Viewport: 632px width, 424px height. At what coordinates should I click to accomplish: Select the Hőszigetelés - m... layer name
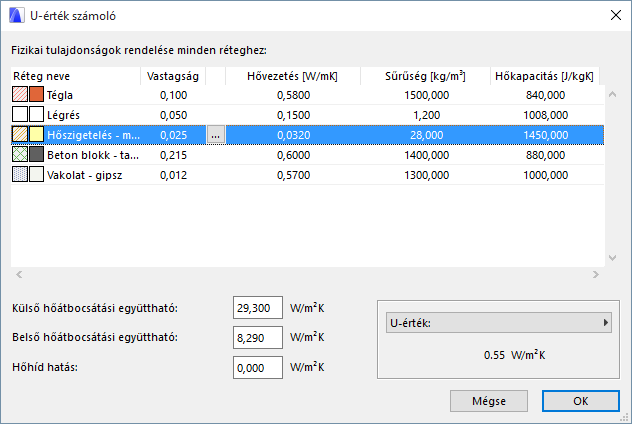[94, 135]
